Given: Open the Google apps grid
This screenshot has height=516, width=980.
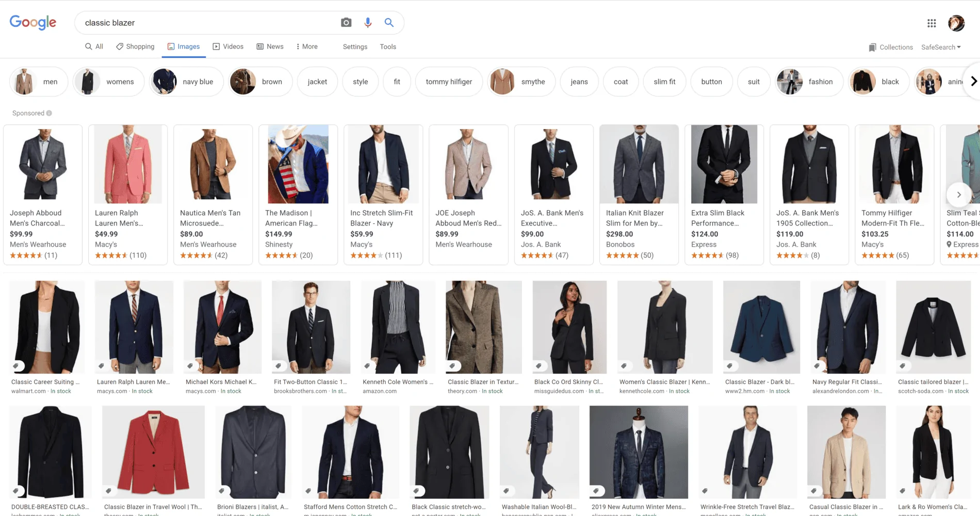Looking at the screenshot, I should (932, 23).
